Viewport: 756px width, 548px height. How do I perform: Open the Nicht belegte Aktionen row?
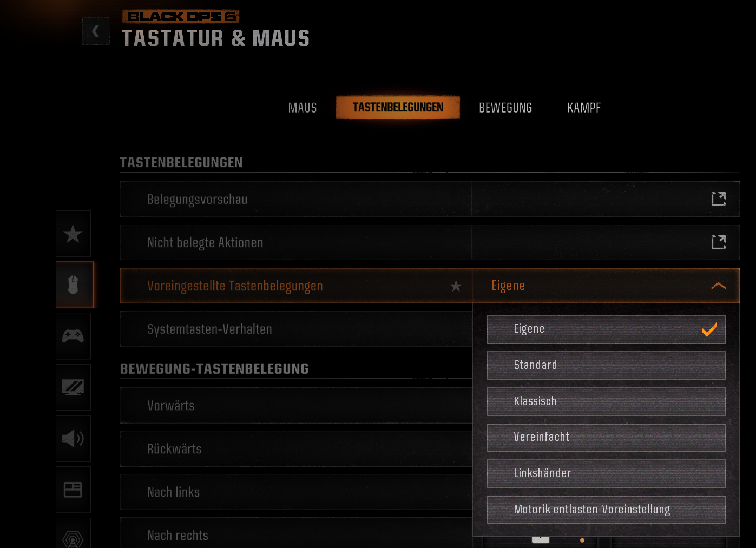[430, 242]
